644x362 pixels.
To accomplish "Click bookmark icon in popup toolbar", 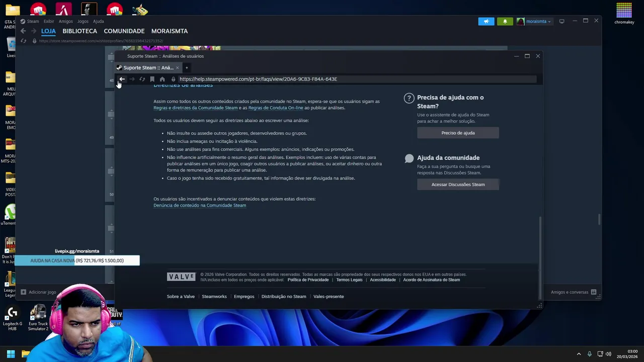I will [x=152, y=79].
